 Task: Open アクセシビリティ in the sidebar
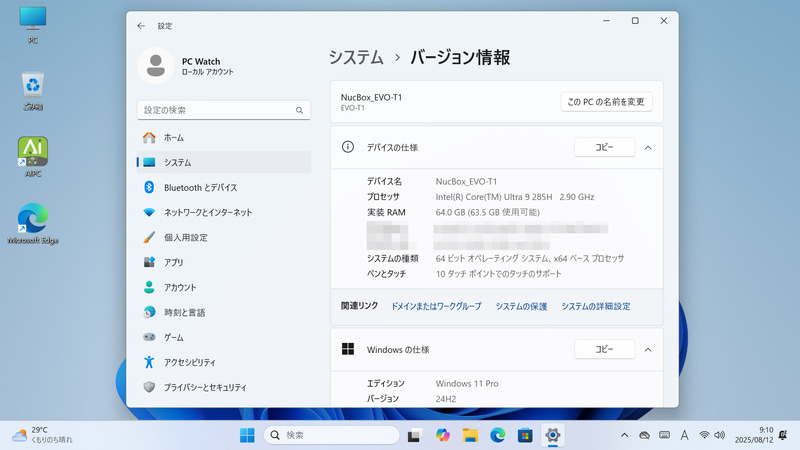pyautogui.click(x=223, y=362)
